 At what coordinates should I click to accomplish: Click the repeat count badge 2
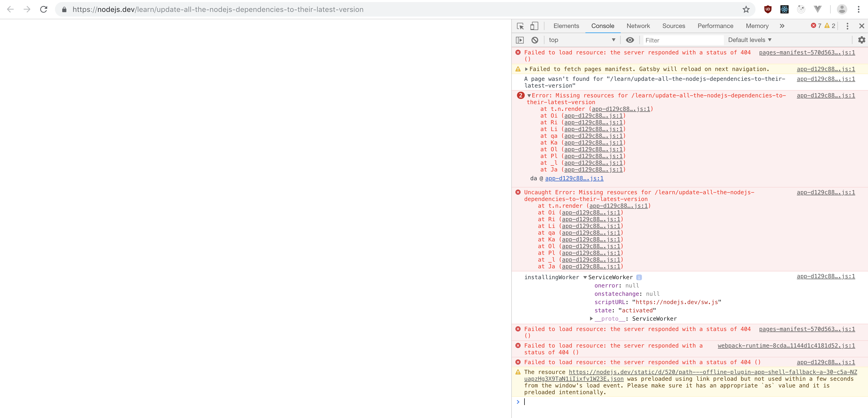[x=520, y=96]
